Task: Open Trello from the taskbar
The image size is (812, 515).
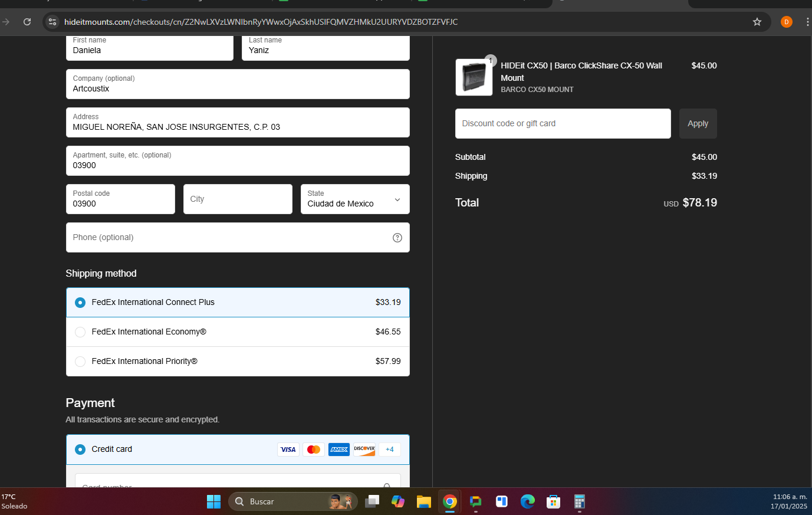Action: point(502,501)
